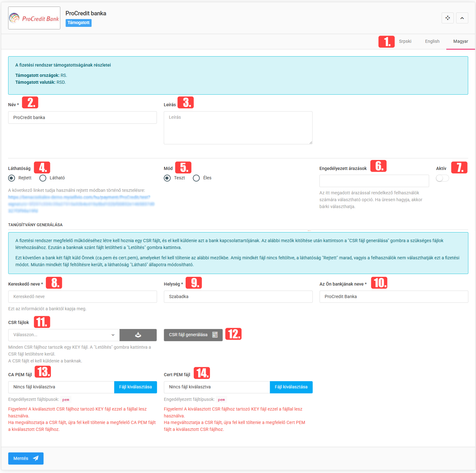
Task: Click the CA PEM 'Nincs fájl kiválasztva' field
Action: click(61, 387)
